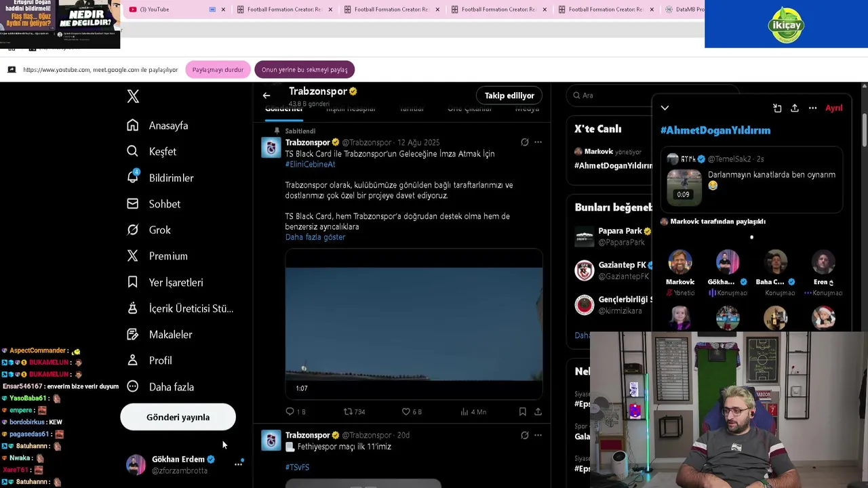Select Markovic host avatar
This screenshot has height=488, width=868.
[x=679, y=262]
